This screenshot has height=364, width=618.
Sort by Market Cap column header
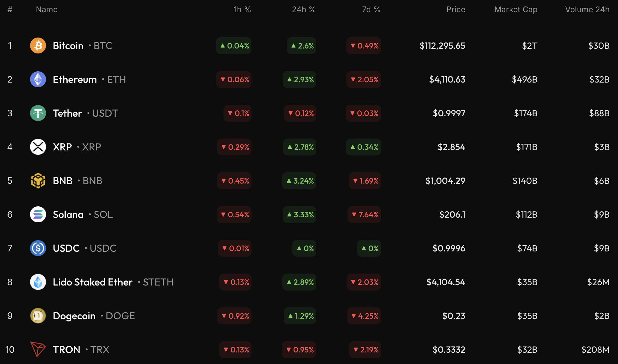coord(516,10)
